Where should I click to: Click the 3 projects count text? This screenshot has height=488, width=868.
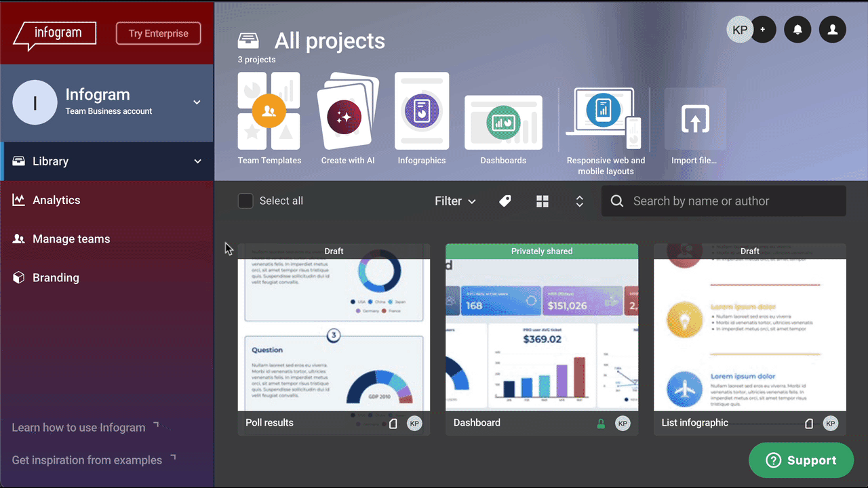click(256, 60)
